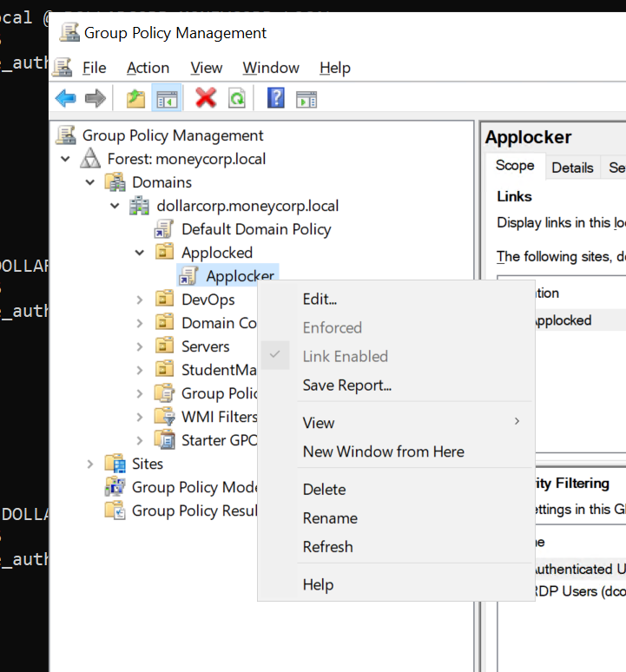
Task: Select the StudentMachines OU label
Action: pyautogui.click(x=219, y=370)
